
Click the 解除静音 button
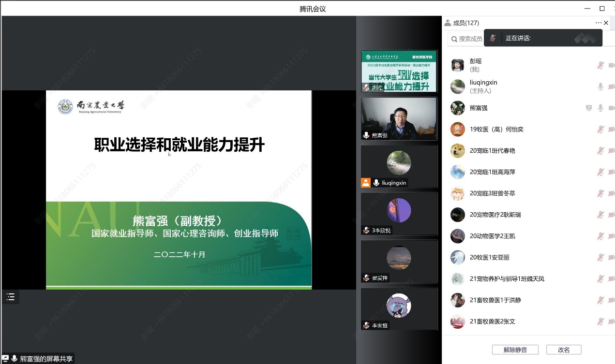pyautogui.click(x=515, y=349)
